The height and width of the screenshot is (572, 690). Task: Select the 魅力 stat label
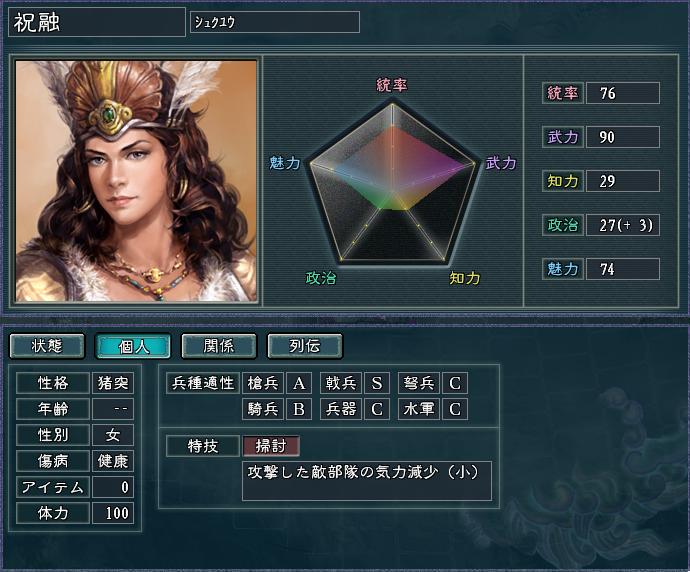pyautogui.click(x=563, y=269)
